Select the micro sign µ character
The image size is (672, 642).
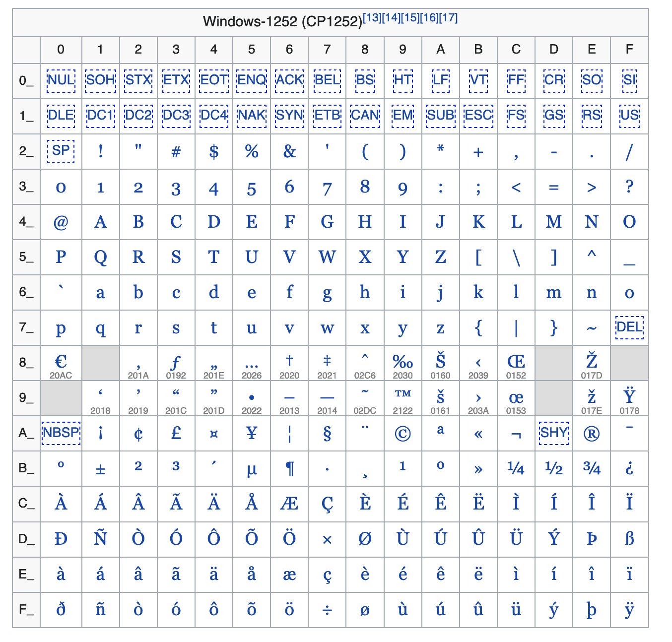pyautogui.click(x=252, y=470)
